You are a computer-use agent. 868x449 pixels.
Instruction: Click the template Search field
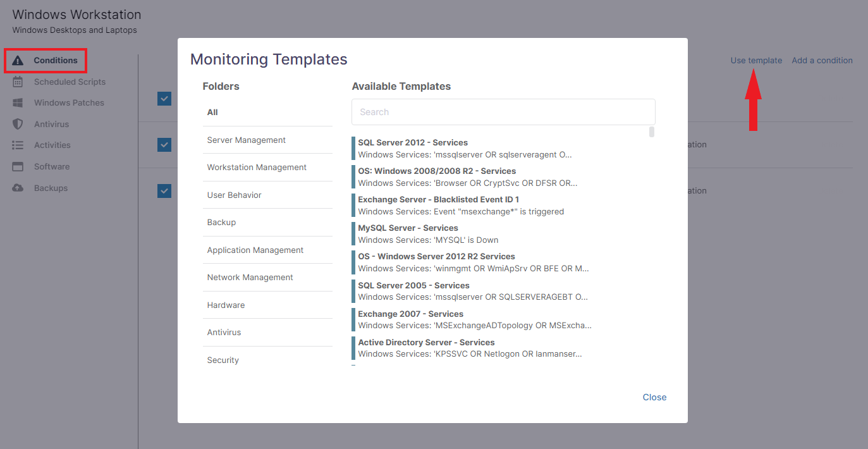(503, 112)
